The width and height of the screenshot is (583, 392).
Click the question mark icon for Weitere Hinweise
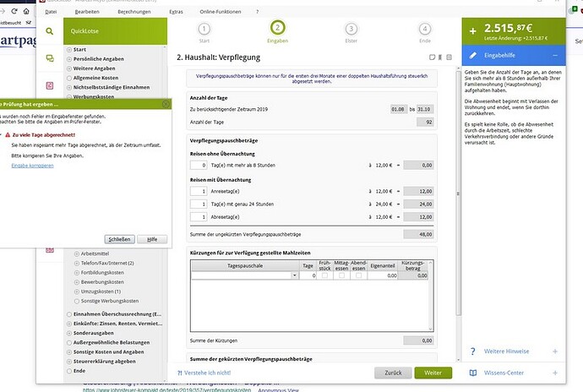coord(472,351)
